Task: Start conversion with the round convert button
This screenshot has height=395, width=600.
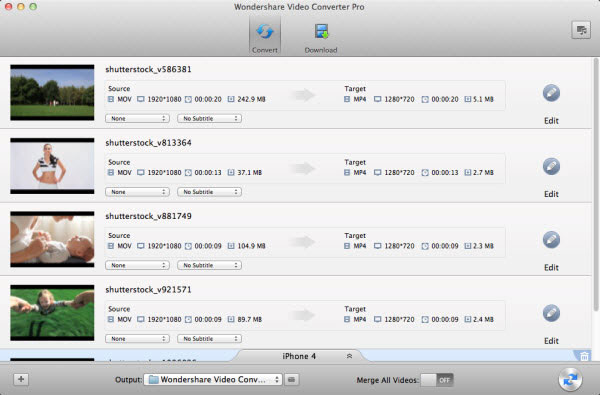Action: [570, 380]
